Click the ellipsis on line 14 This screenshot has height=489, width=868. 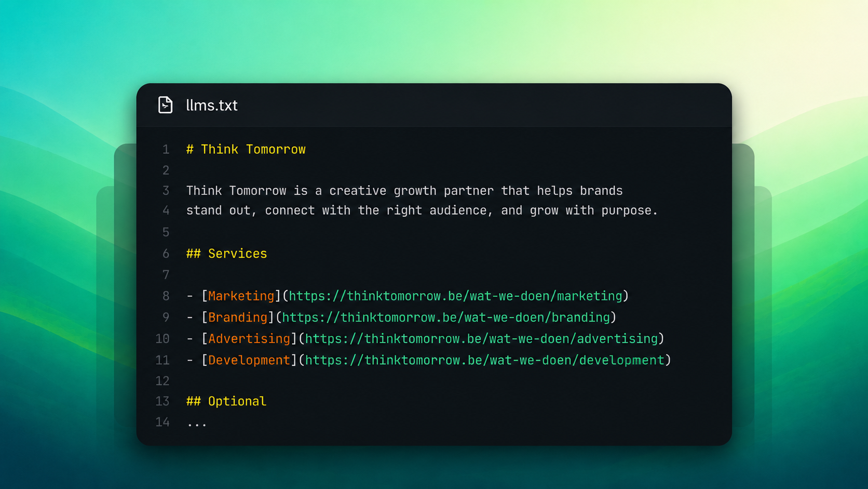[197, 425]
